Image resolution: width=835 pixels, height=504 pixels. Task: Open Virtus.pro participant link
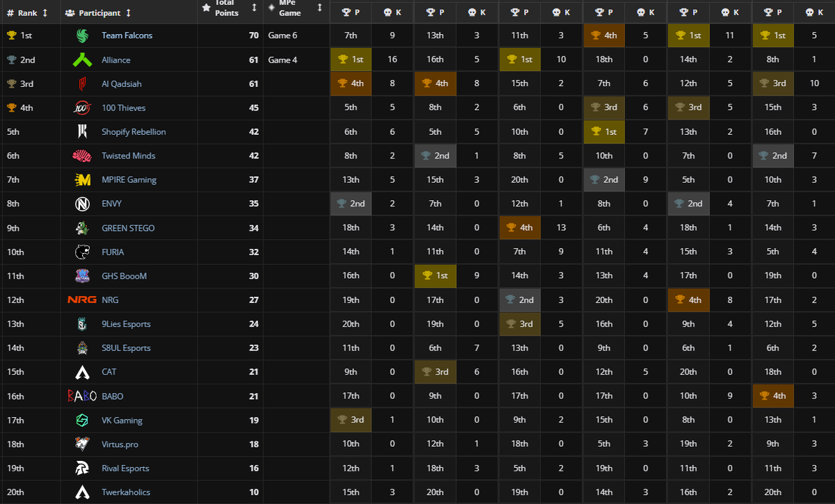[x=120, y=444]
